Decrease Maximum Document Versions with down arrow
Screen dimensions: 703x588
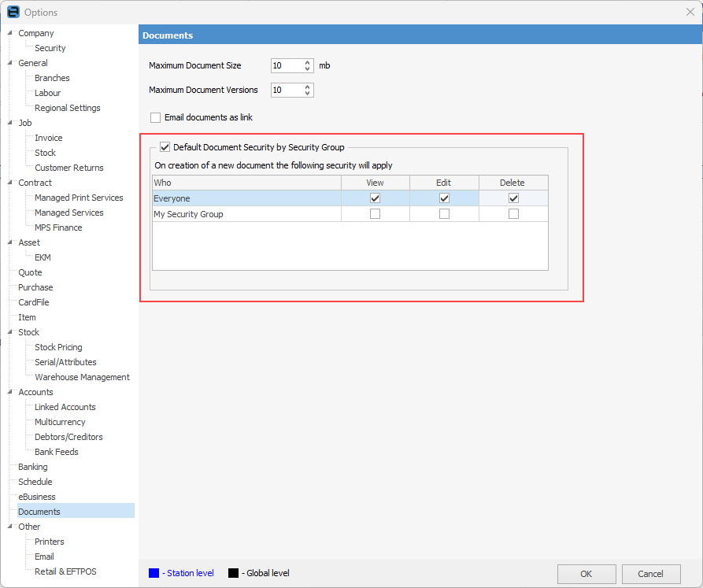pos(307,94)
